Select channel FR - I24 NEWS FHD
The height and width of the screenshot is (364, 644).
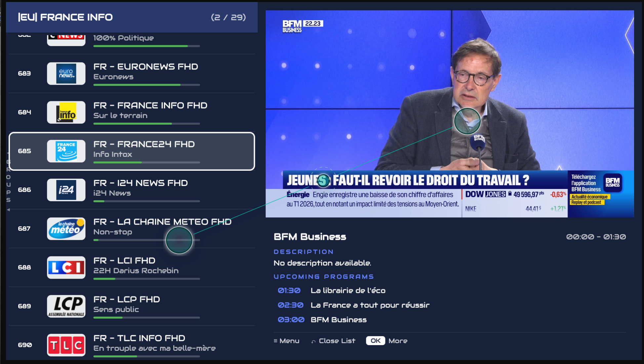coord(132,190)
